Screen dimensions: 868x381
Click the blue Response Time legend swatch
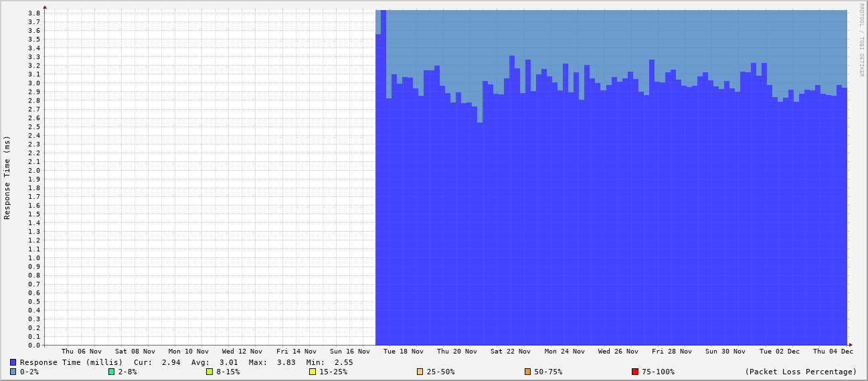pos(13,362)
